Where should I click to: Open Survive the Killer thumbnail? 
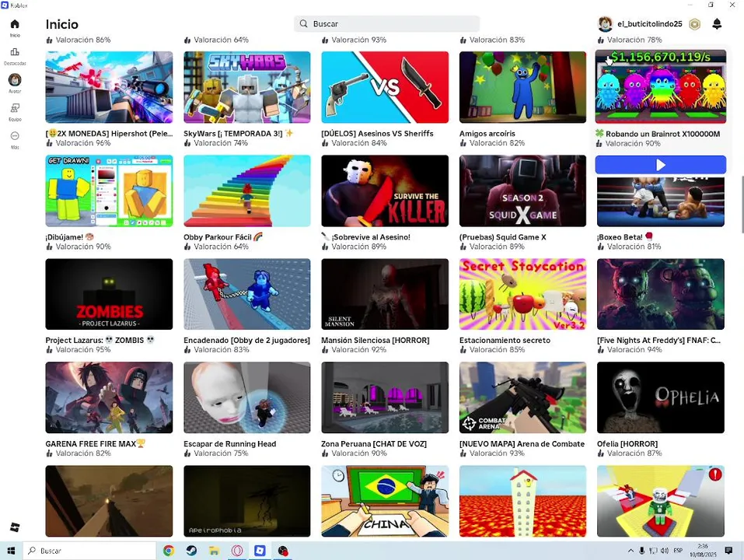(x=385, y=191)
